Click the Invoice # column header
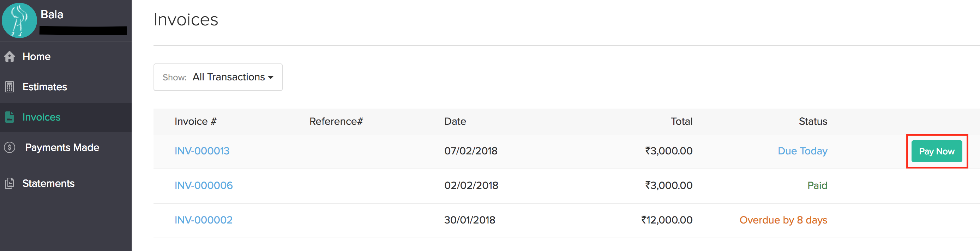Image resolution: width=980 pixels, height=251 pixels. (196, 122)
